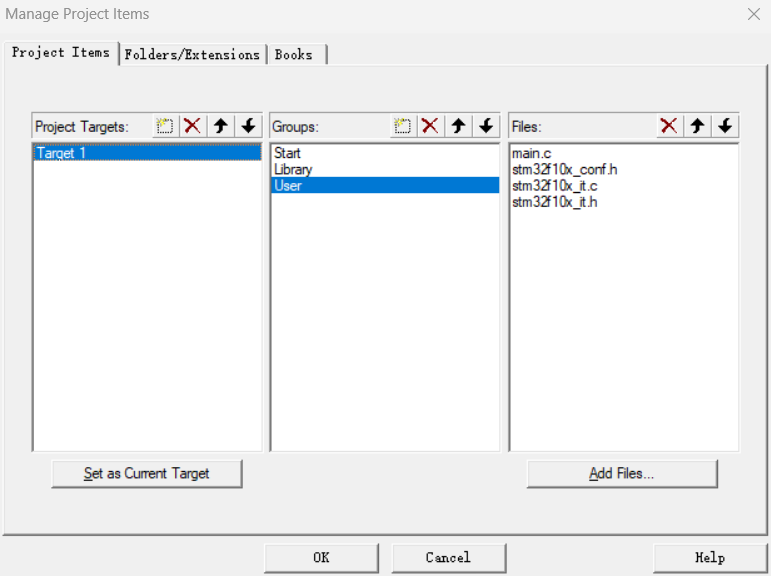The height and width of the screenshot is (576, 771).
Task: Close the Manage Project Items dialog
Action: pos(754,14)
